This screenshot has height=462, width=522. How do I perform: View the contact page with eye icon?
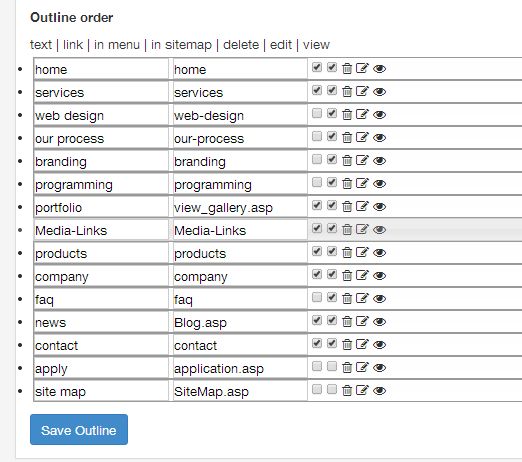tap(379, 345)
